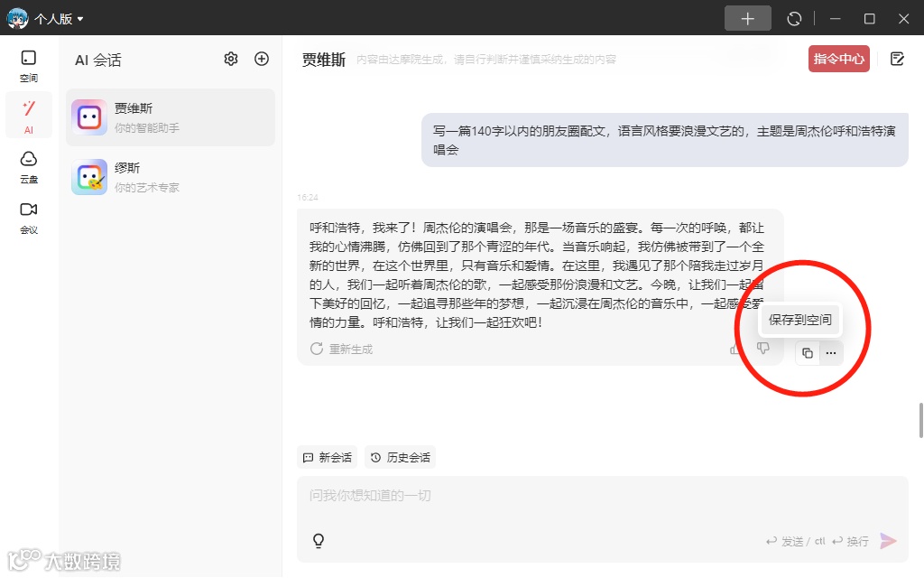The image size is (924, 578).
Task: Click the 贾维斯 avatar thumbnail
Action: coord(89,117)
